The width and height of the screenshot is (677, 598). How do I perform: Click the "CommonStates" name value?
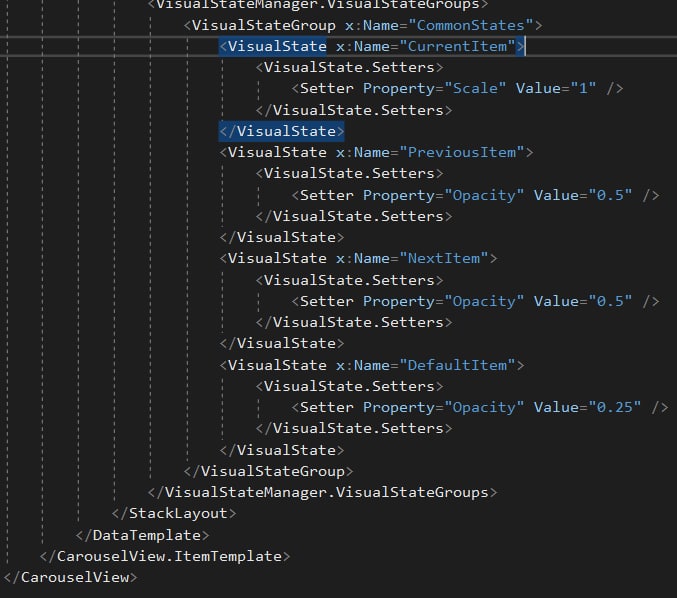pos(470,25)
